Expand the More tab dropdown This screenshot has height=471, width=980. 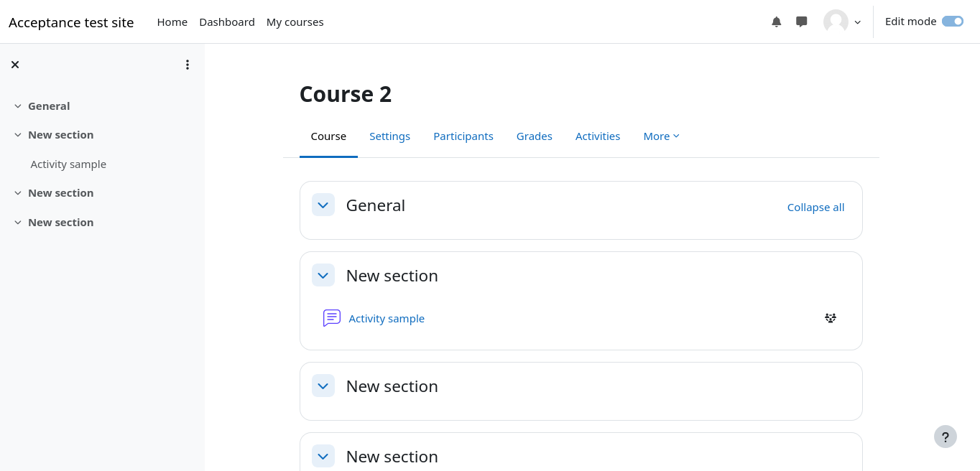pyautogui.click(x=661, y=136)
